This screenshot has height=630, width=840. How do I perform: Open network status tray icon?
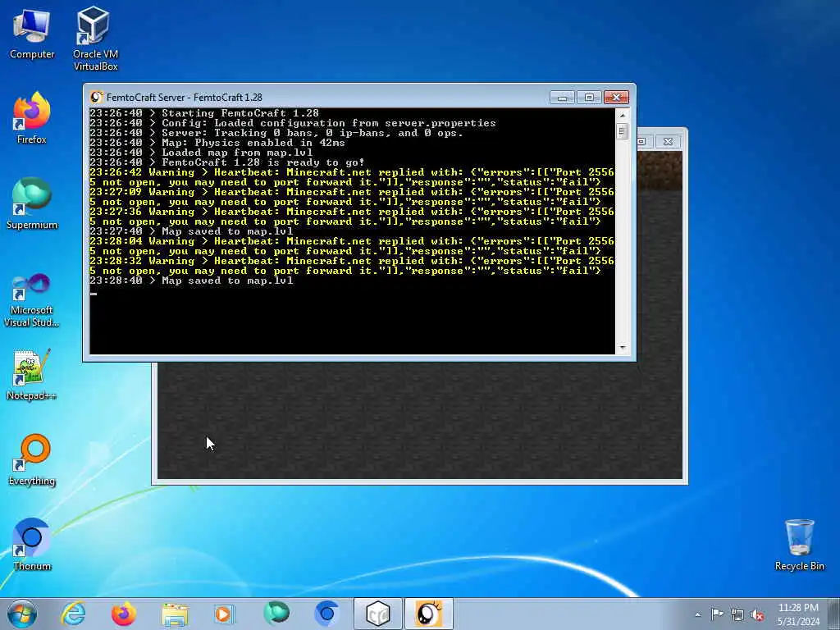click(x=737, y=614)
